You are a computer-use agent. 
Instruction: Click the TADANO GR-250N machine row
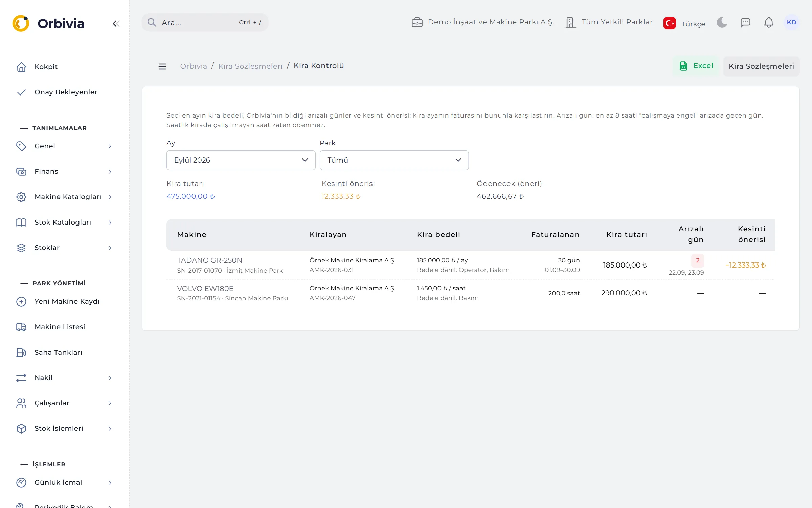(471, 265)
